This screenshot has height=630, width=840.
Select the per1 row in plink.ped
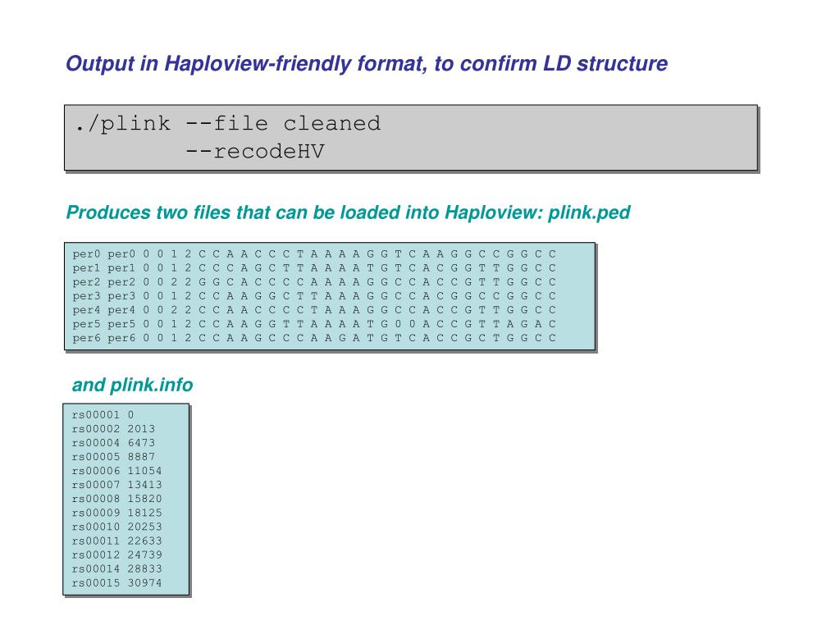click(x=314, y=268)
